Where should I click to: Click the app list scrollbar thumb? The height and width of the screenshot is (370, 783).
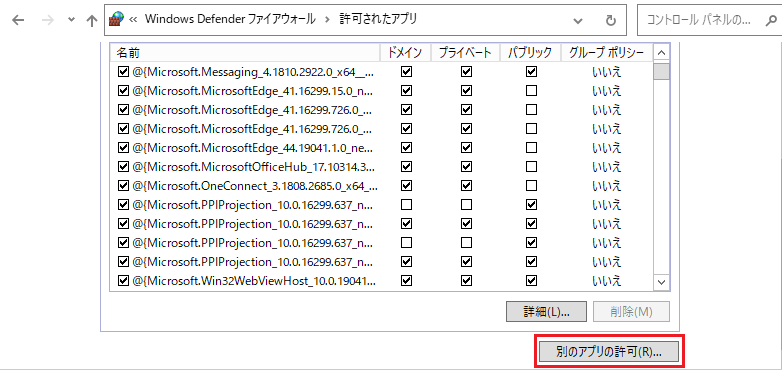coord(662,70)
